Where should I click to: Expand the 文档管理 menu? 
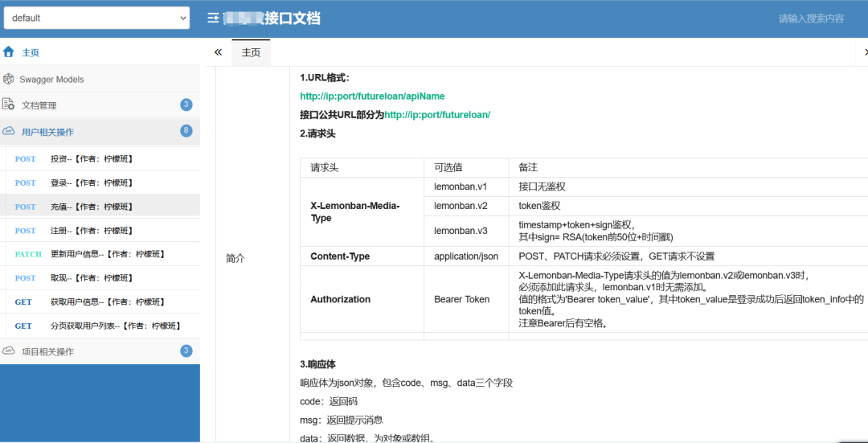100,105
